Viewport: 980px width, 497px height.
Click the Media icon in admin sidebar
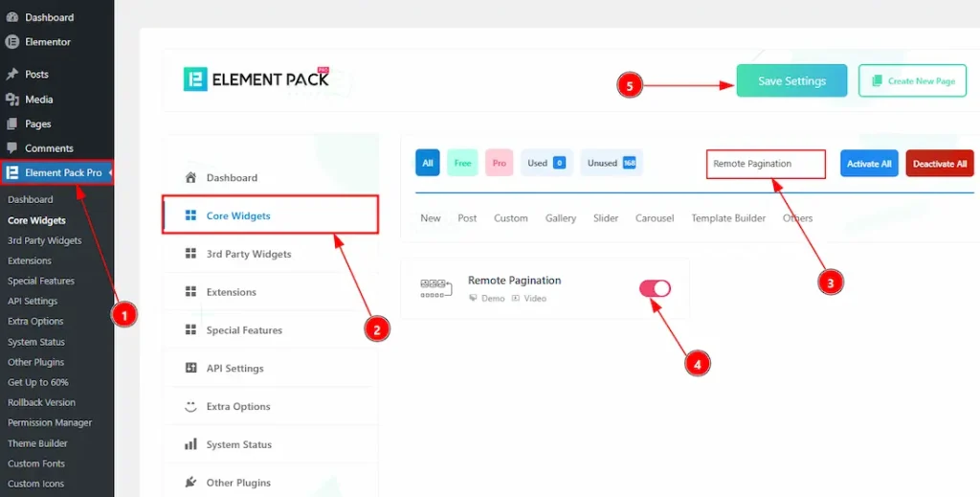11,100
